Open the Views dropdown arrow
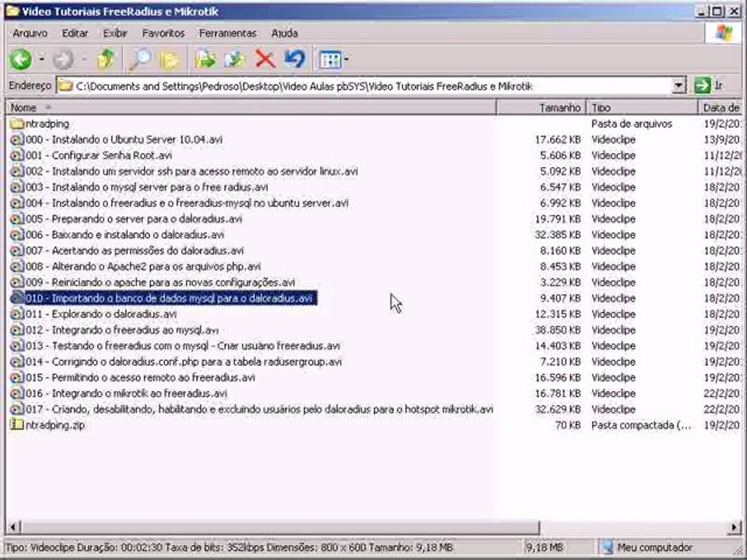 coord(345,60)
